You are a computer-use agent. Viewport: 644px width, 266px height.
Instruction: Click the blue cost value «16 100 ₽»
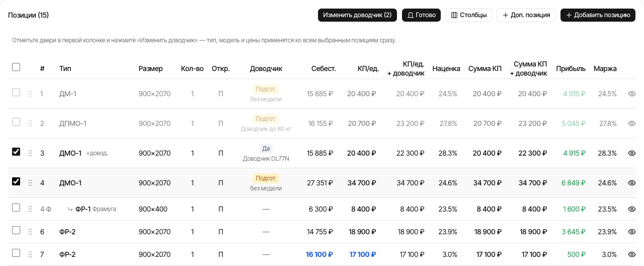pyautogui.click(x=319, y=254)
